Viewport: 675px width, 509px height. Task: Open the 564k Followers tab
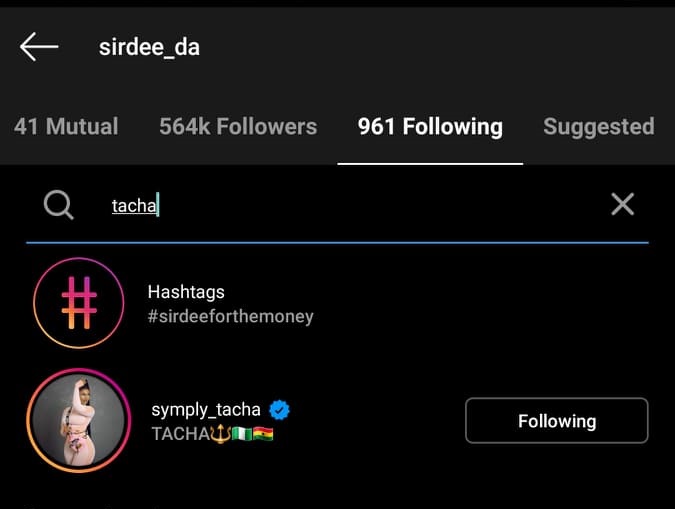[x=238, y=127]
